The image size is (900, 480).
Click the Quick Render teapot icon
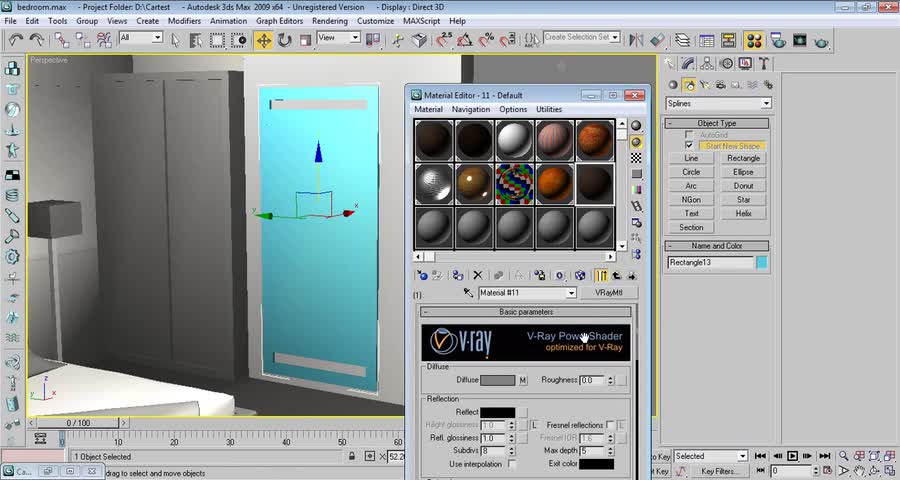click(821, 40)
